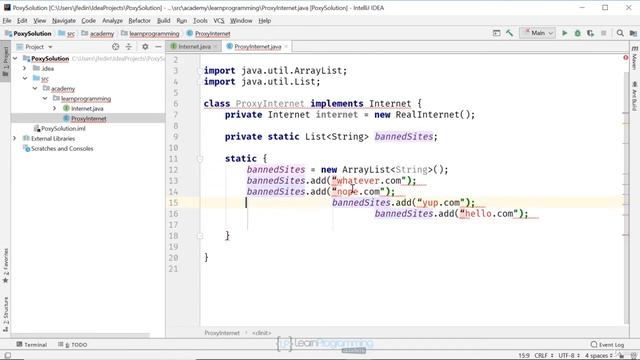Open the Window menu
This screenshot has height=360, width=640.
click(241, 20)
